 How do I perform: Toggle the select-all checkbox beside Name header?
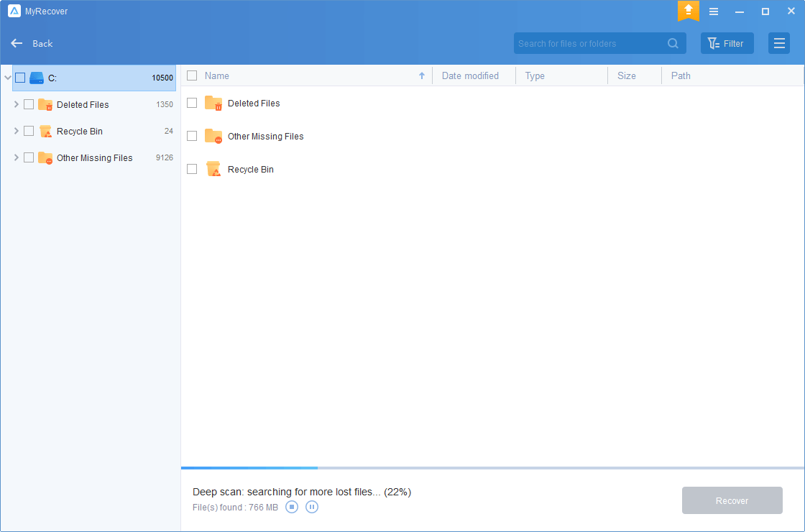192,75
